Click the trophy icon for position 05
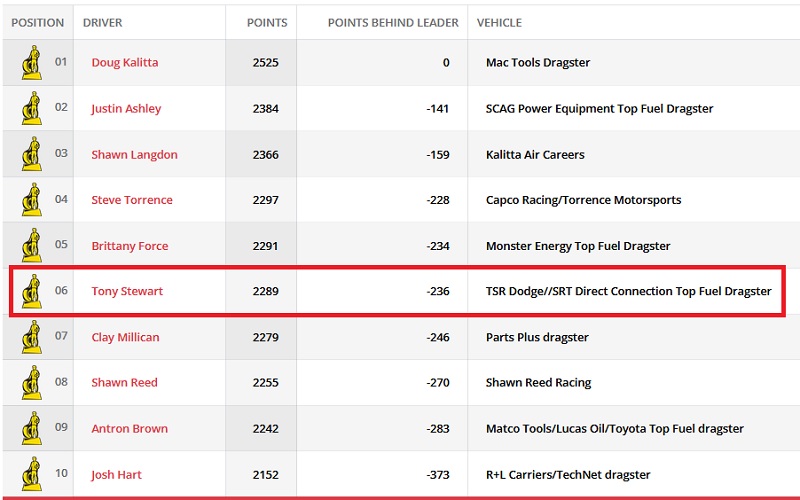 [32, 245]
